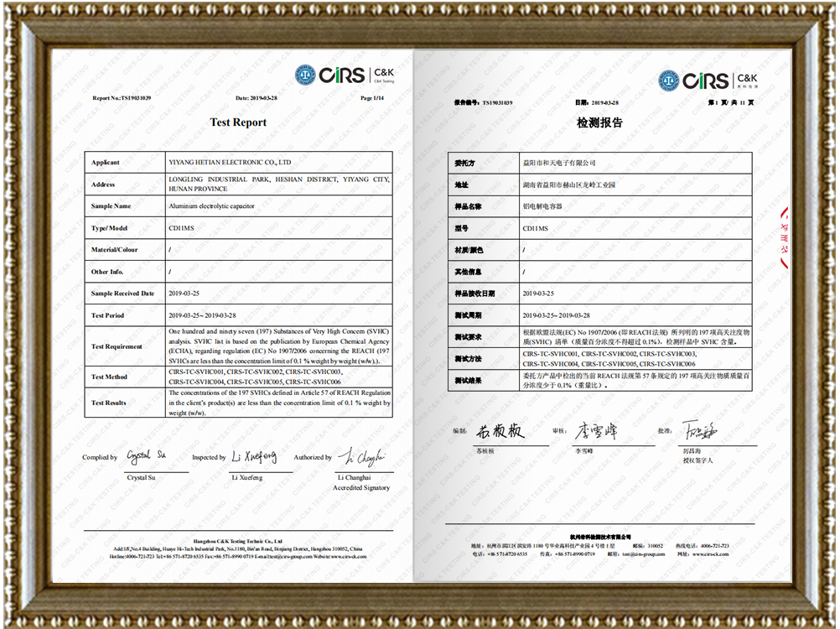The image size is (840, 629).
Task: Click the CIRS logo on the English page
Action: pyautogui.click(x=344, y=75)
